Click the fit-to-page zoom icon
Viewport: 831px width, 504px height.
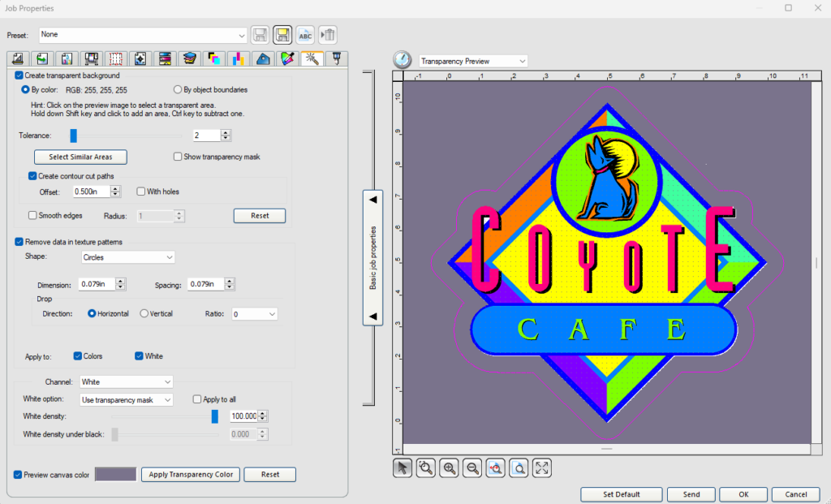(519, 468)
